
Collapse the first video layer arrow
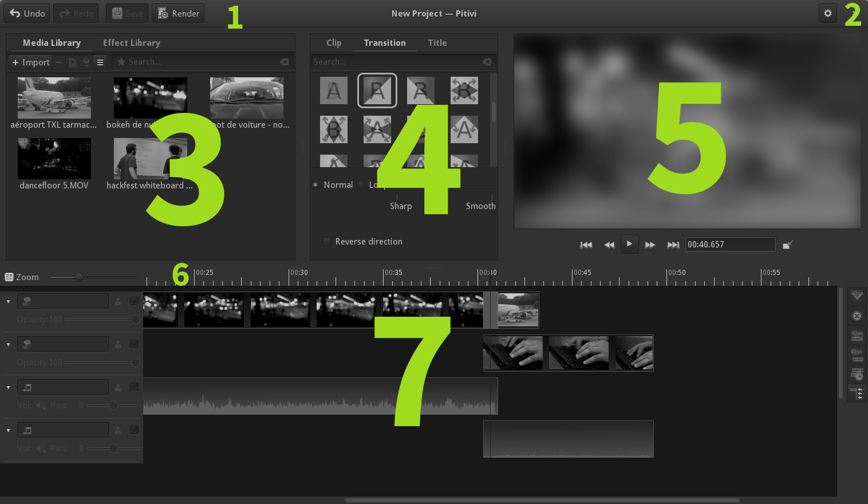click(8, 301)
